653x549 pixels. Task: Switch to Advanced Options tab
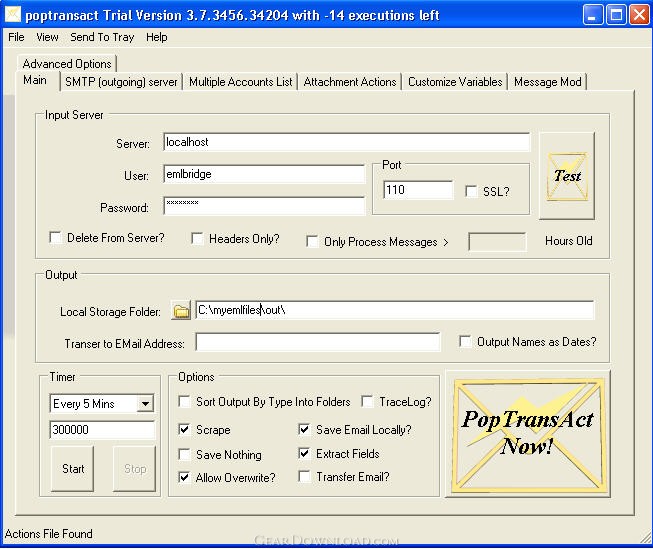point(67,64)
